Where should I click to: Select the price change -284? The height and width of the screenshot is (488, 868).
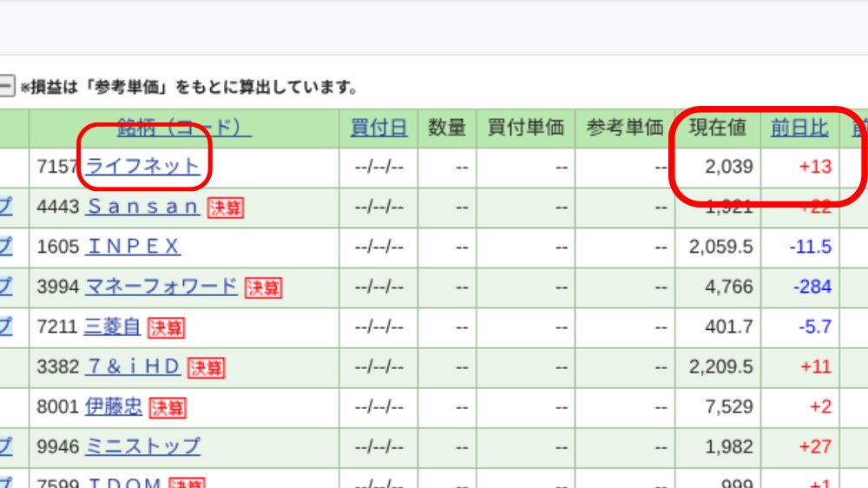(812, 287)
